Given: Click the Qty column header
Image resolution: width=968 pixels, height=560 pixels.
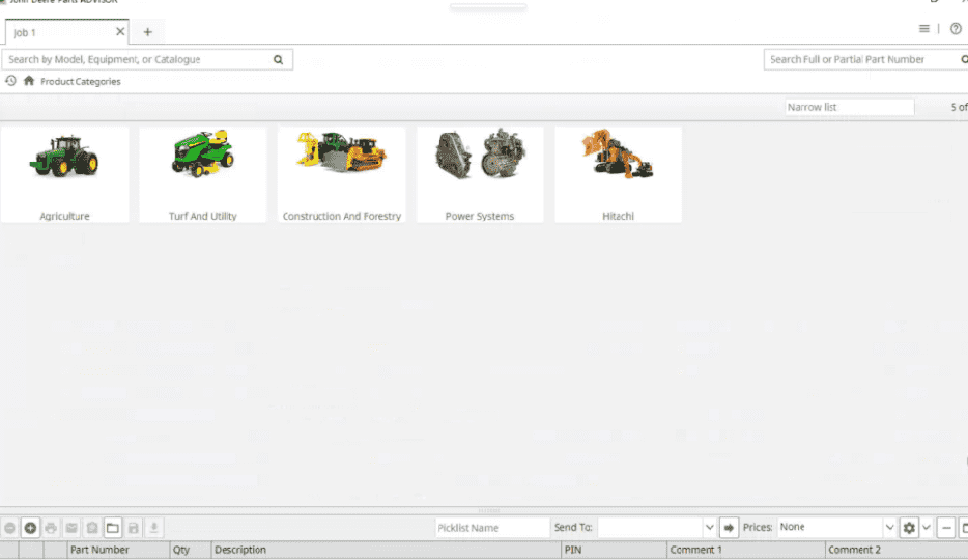Looking at the screenshot, I should [x=191, y=550].
